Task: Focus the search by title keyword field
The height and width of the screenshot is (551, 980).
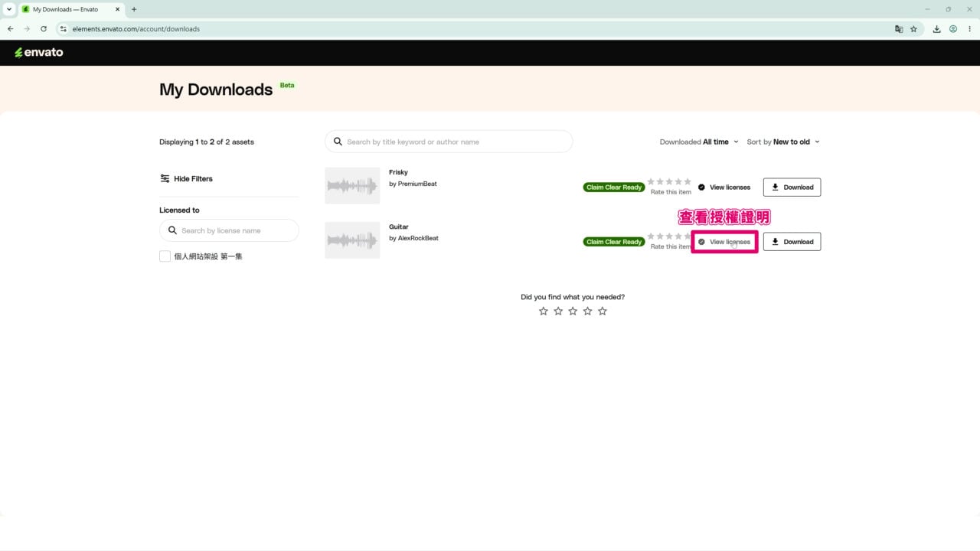Action: point(449,142)
